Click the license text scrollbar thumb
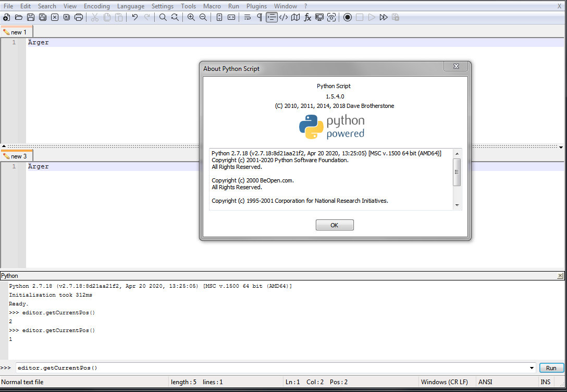567x392 pixels. 457,172
